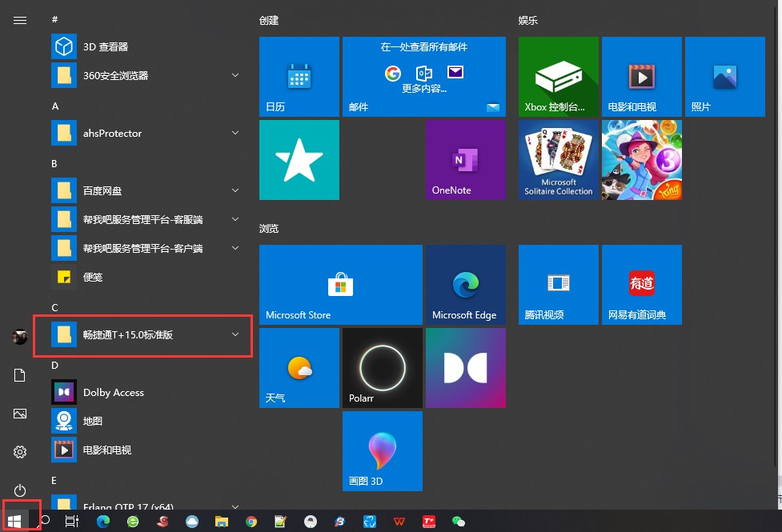Open the 画图 3D tile

coord(382,451)
